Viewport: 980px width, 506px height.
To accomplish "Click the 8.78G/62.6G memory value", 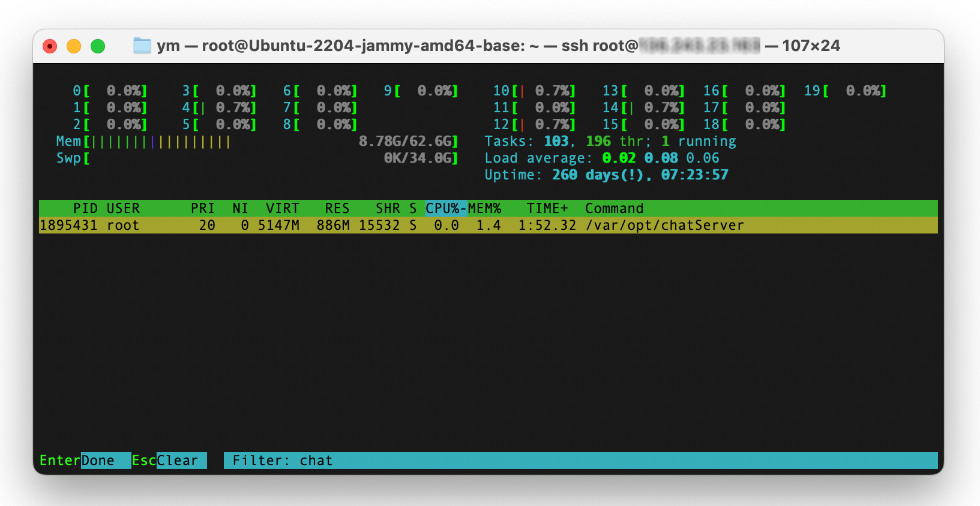I will [405, 141].
